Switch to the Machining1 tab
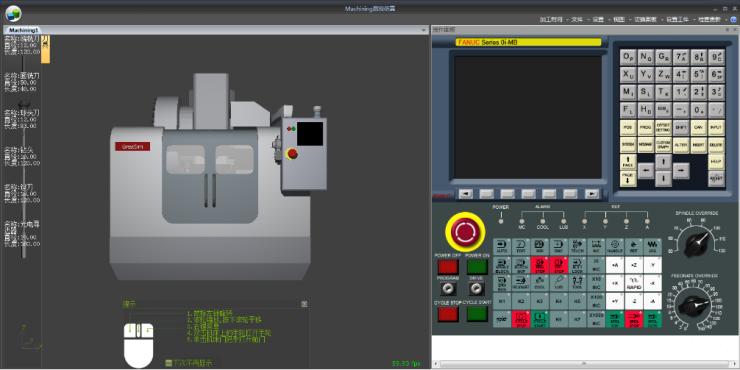This screenshot has height=370, width=740. click(x=24, y=30)
